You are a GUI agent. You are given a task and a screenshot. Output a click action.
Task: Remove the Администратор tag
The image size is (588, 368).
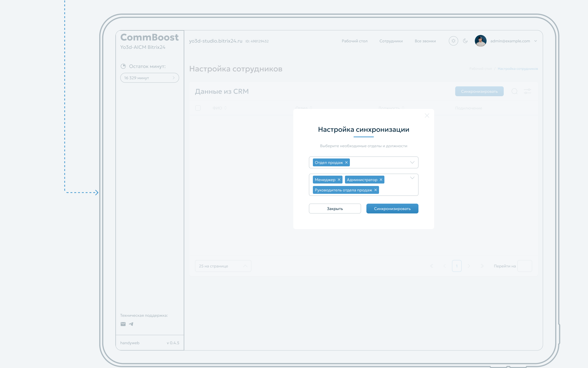(x=381, y=180)
